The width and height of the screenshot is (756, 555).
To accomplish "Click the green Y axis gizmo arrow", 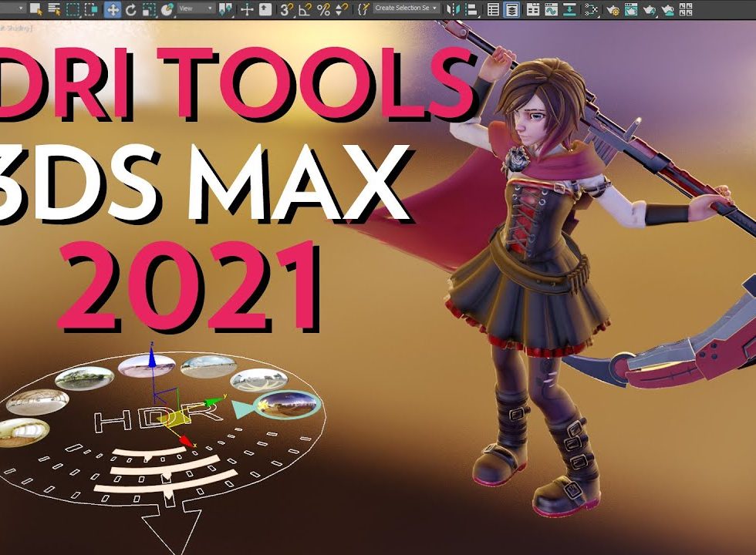I will (213, 400).
